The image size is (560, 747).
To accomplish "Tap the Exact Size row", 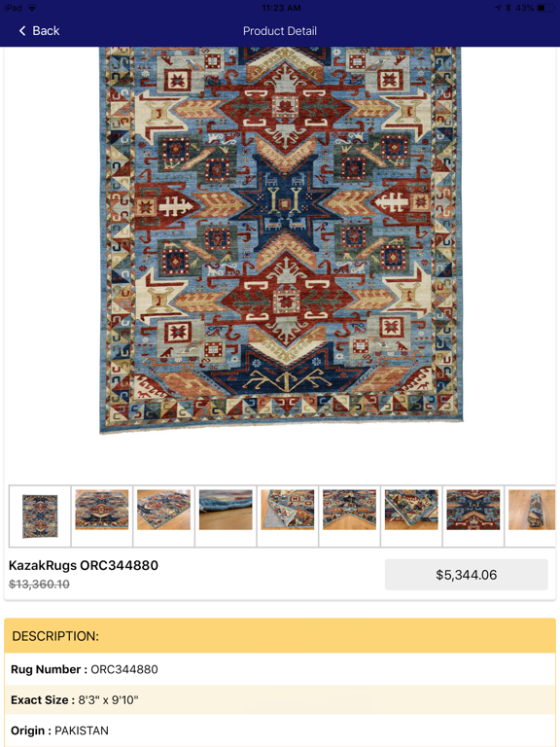I will click(280, 700).
